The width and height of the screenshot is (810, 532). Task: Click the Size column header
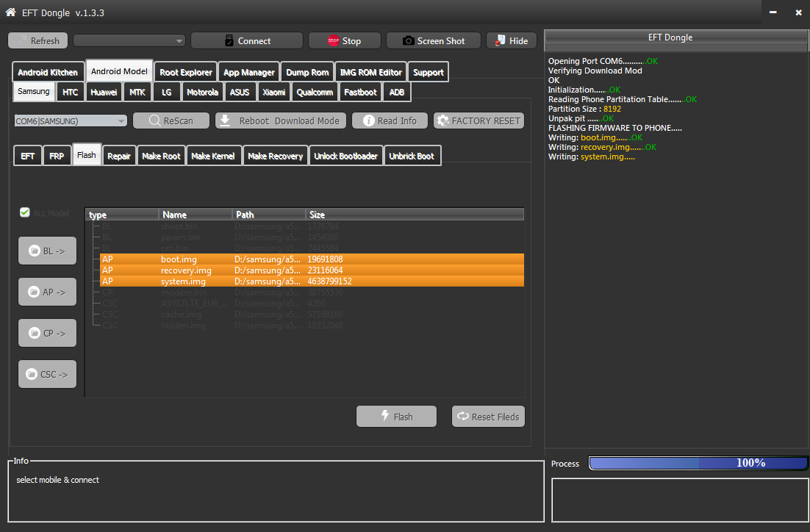click(x=415, y=215)
